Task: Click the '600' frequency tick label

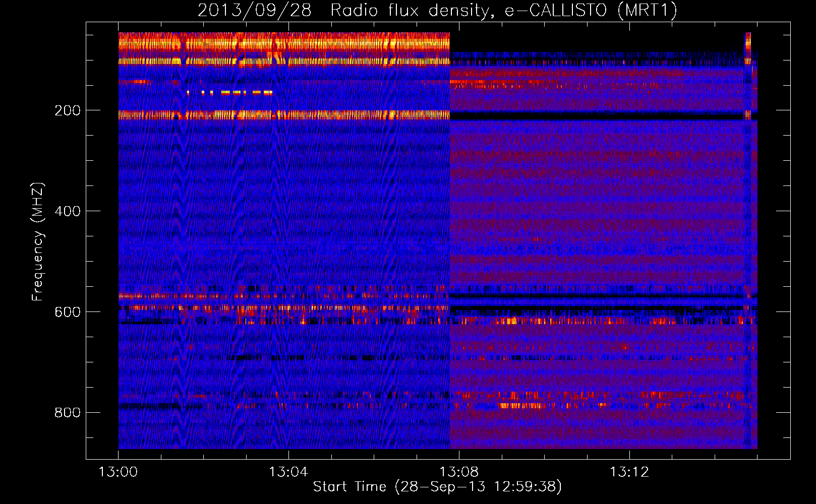Action: pos(68,312)
